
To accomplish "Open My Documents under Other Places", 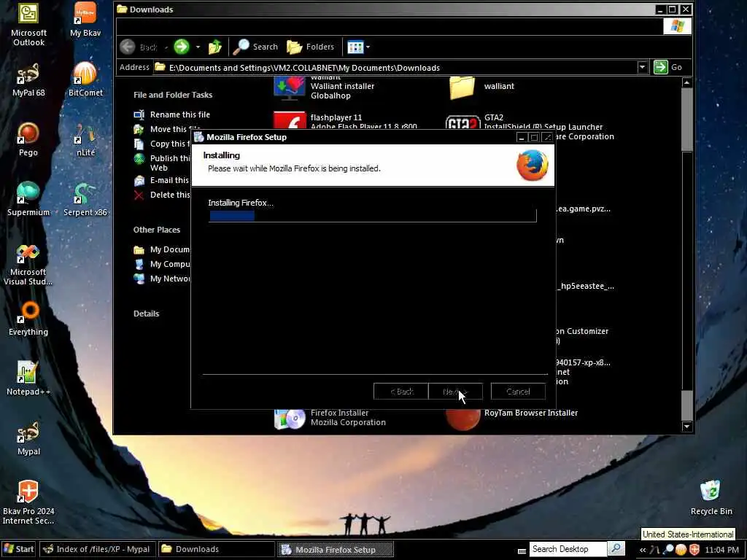I will [x=162, y=249].
